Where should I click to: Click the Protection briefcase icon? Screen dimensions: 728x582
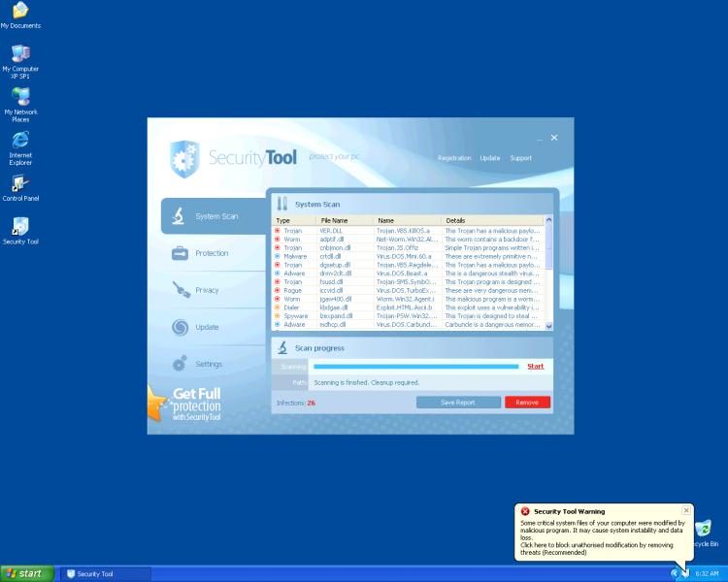(x=180, y=253)
